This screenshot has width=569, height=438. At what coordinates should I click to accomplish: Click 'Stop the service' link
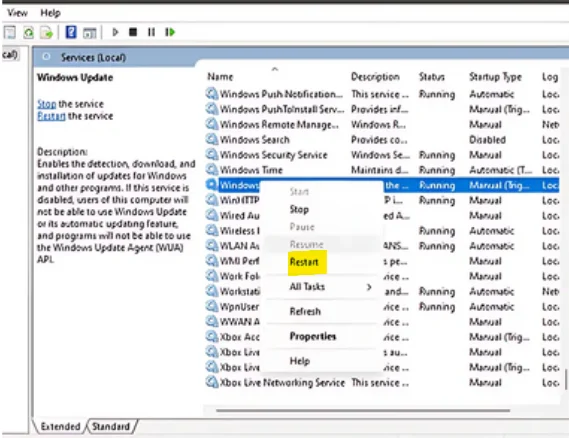(x=46, y=104)
